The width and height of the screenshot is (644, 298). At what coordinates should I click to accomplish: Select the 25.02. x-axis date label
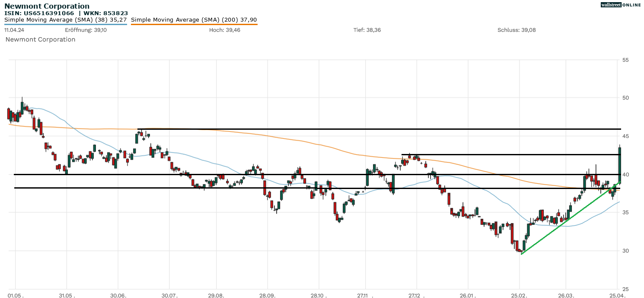point(519,295)
